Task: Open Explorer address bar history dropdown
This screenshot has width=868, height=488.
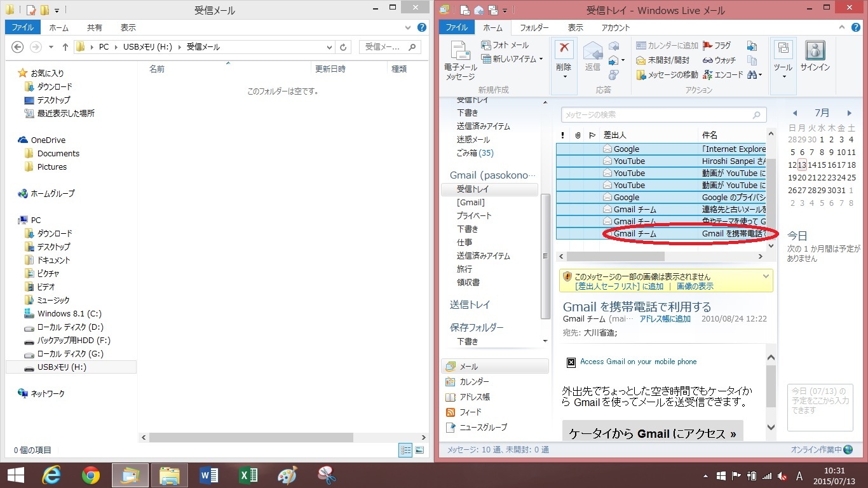Action: point(329,47)
